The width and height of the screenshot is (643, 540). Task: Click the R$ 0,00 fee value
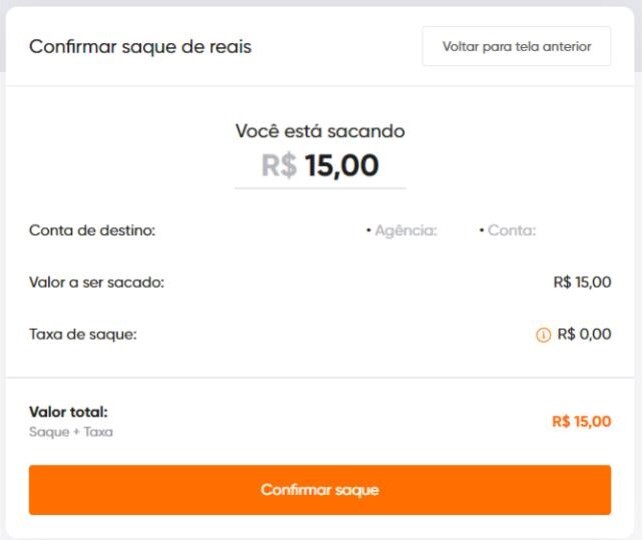[584, 334]
